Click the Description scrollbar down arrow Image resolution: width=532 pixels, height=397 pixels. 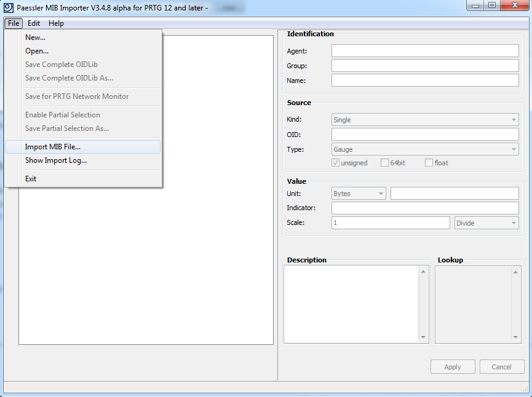click(x=423, y=337)
